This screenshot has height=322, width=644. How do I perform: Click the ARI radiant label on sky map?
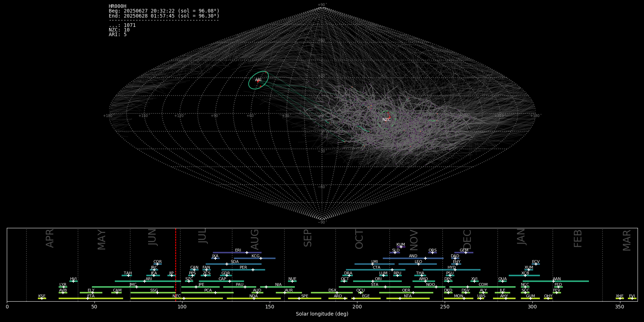coord(258,80)
